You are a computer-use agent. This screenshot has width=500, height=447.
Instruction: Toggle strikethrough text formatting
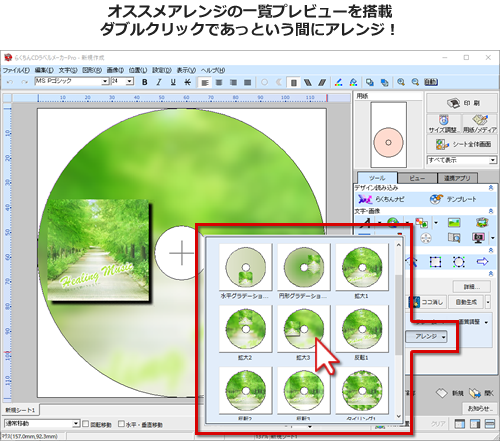tap(188, 82)
